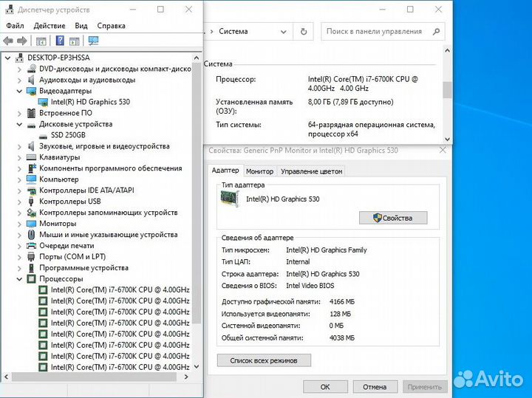Click the Порты (COM и LPT) port icon
532x398 pixels.
click(31, 257)
